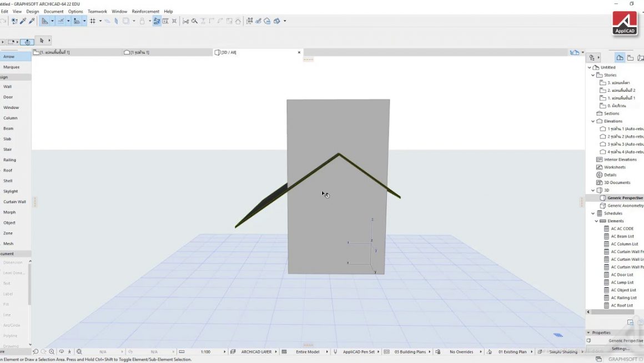Select the Wall tool in the toolbox
This screenshot has height=363, width=644.
point(7,87)
